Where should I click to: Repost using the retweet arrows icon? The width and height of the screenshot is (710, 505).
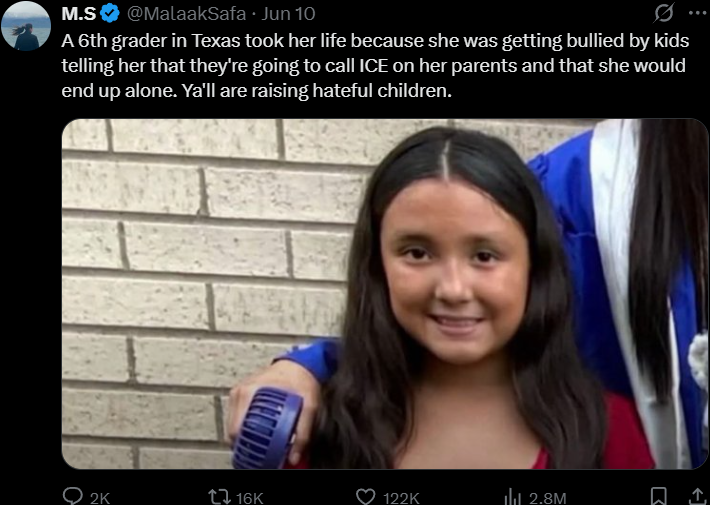pyautogui.click(x=219, y=497)
